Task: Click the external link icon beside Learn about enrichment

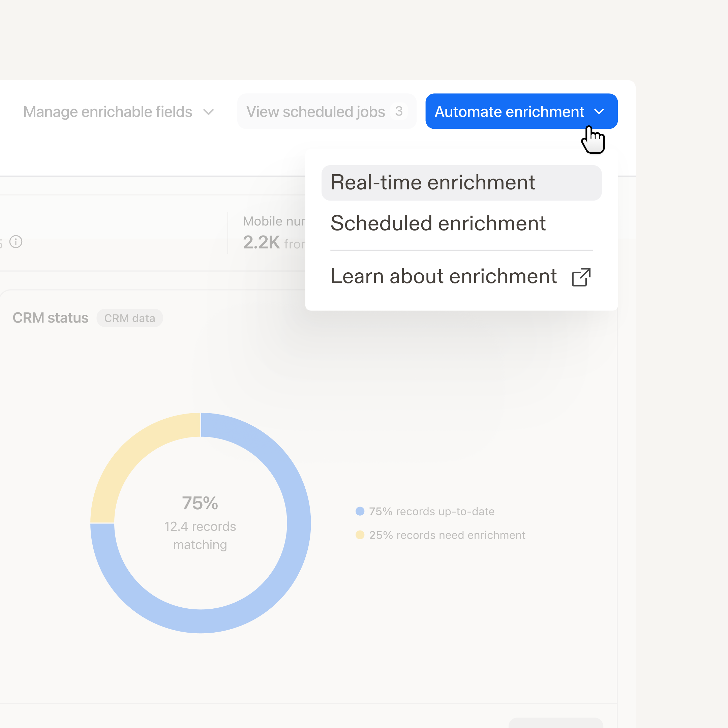Action: click(x=581, y=277)
